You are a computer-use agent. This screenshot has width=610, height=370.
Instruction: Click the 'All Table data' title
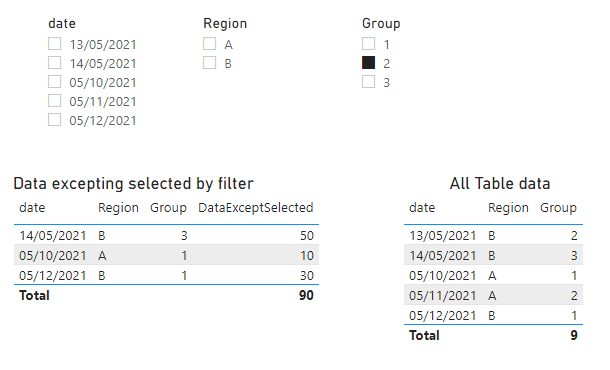500,184
